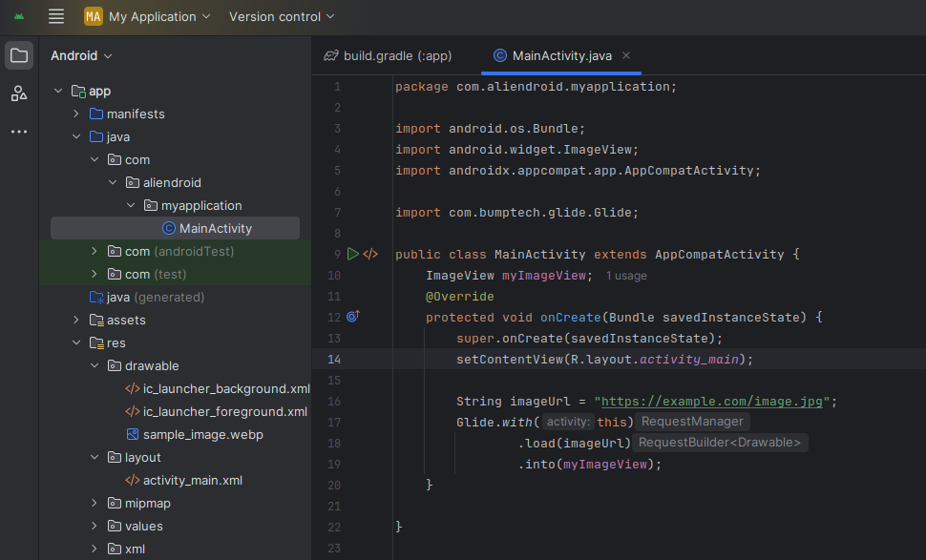The width and height of the screenshot is (926, 560).
Task: Click the RequestManager inlay type hint
Action: [692, 422]
